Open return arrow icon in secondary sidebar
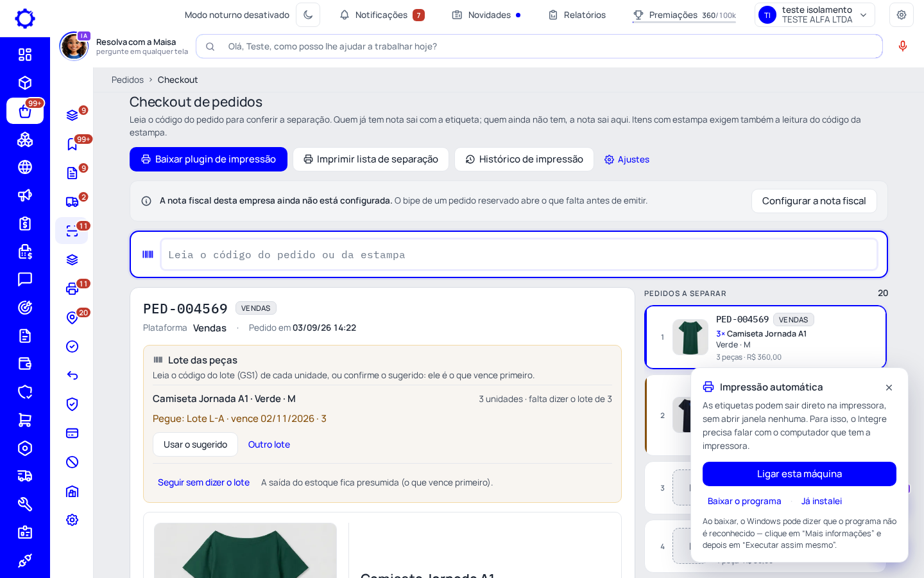 pyautogui.click(x=73, y=375)
